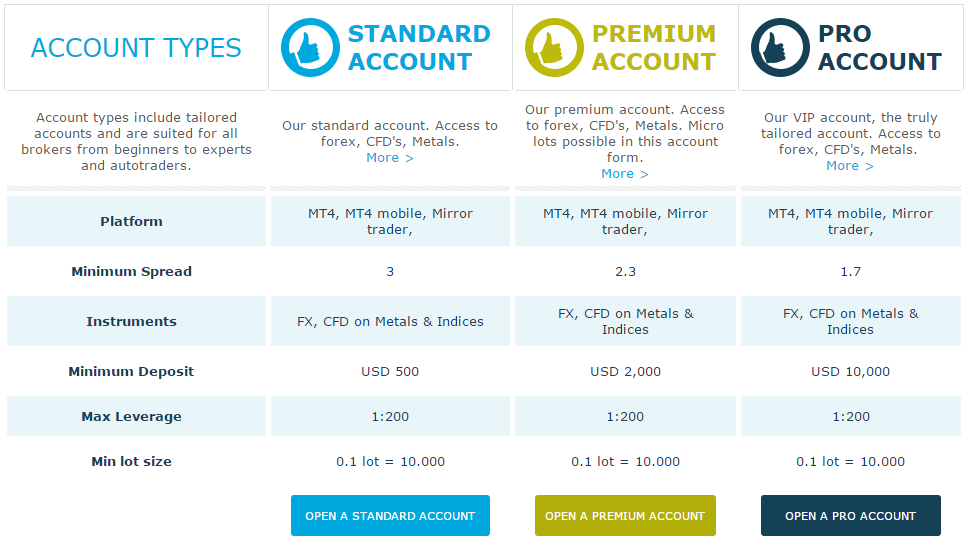Click the Platform row label
This screenshot has width=966, height=542.
[131, 221]
